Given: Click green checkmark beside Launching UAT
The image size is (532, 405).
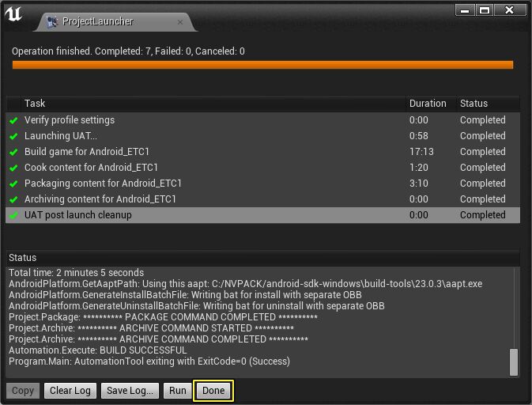Looking at the screenshot, I should click(13, 137).
